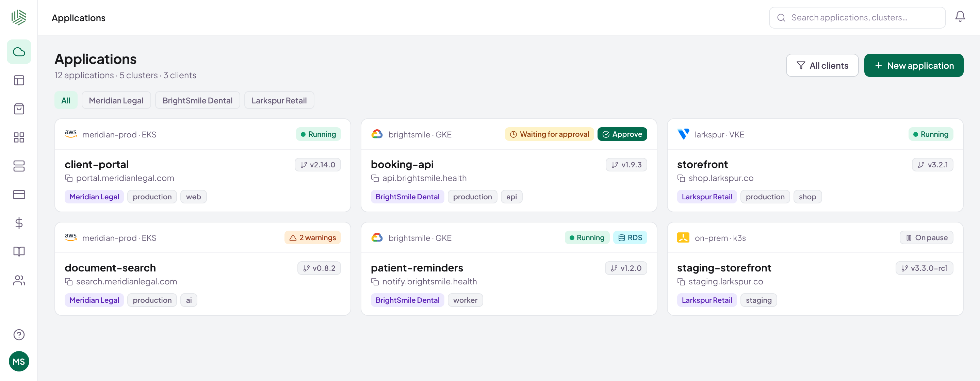Click the MS user avatar
The width and height of the screenshot is (980, 381).
pyautogui.click(x=19, y=361)
